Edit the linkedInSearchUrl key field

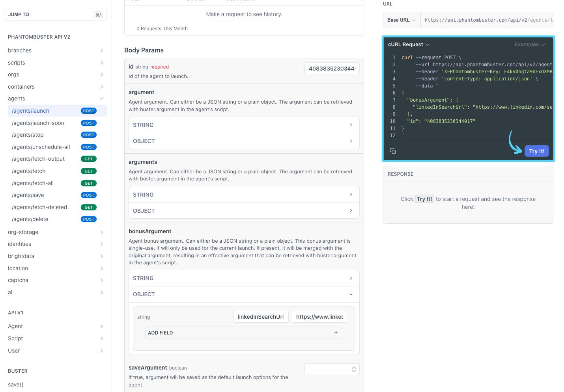click(x=261, y=317)
